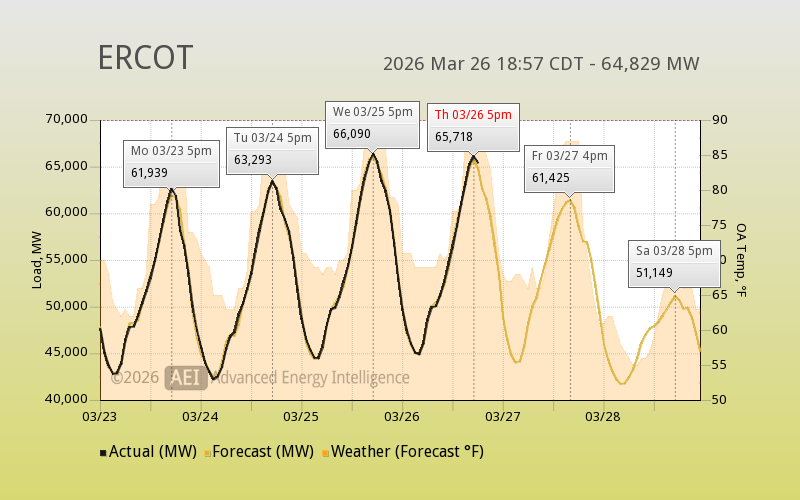Click the Sa 03/28 5pm peak callout
Screen dimensions: 800x500
674,262
